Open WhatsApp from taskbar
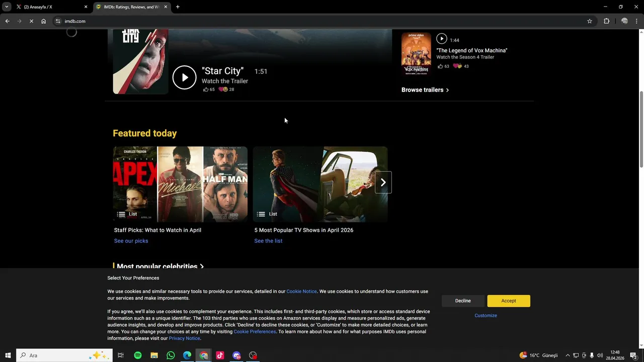 click(171, 355)
